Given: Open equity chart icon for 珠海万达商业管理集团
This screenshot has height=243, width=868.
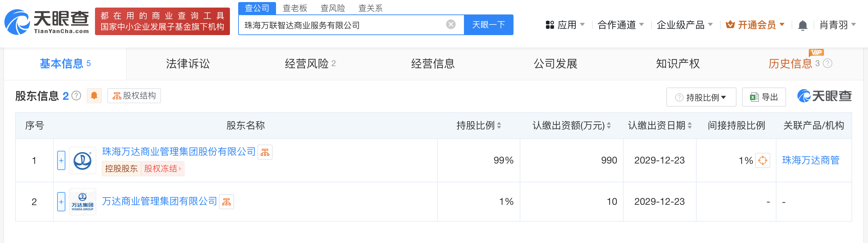Looking at the screenshot, I should [265, 152].
